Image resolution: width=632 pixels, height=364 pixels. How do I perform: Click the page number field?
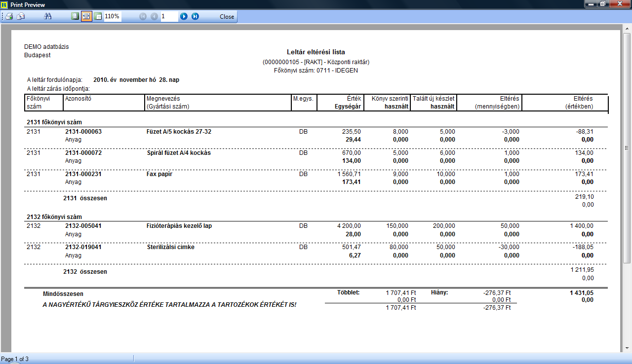click(169, 16)
